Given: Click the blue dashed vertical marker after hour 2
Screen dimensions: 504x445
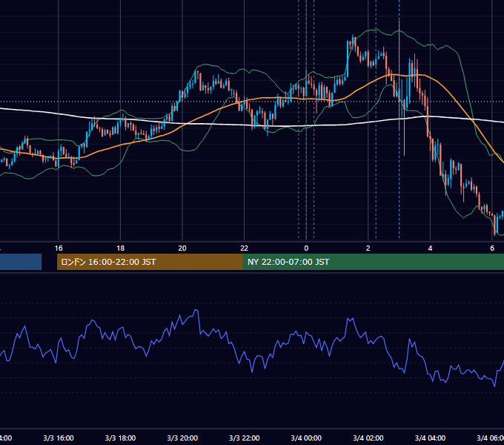Looking at the screenshot, I should click(x=376, y=119).
